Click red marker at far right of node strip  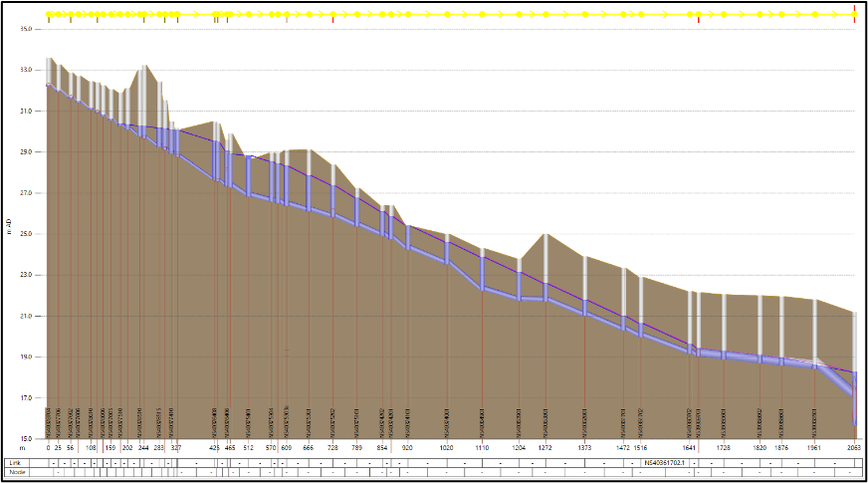click(855, 13)
